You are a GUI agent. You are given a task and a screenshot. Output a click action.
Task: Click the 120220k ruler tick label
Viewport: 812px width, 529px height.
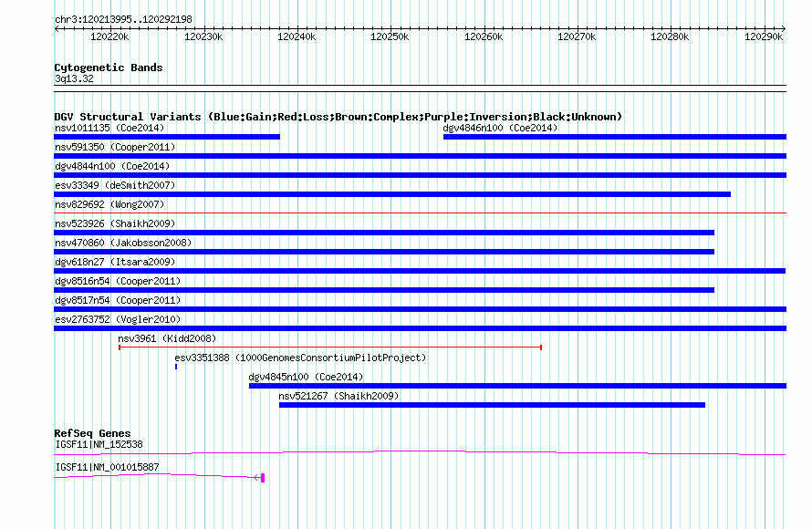pyautogui.click(x=109, y=36)
